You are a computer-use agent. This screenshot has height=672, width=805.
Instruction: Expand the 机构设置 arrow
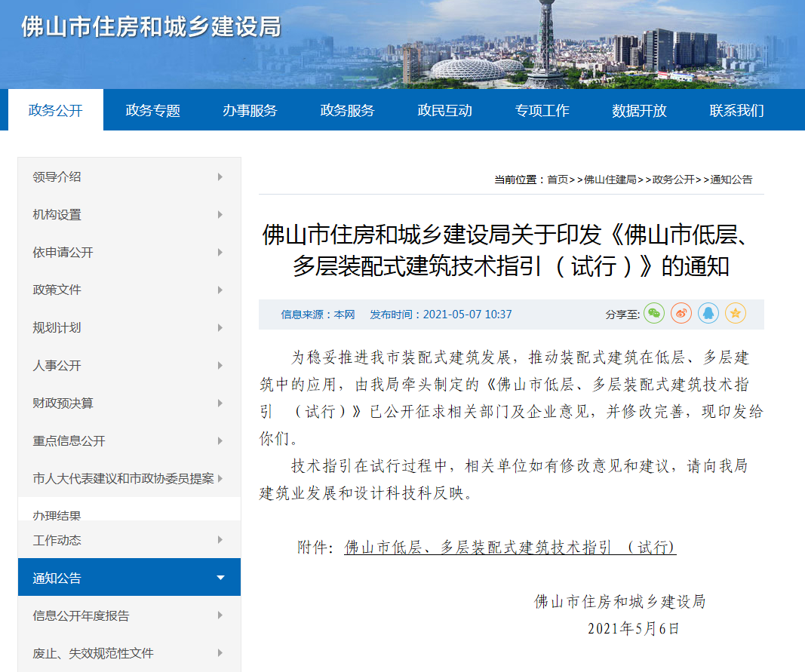click(220, 215)
